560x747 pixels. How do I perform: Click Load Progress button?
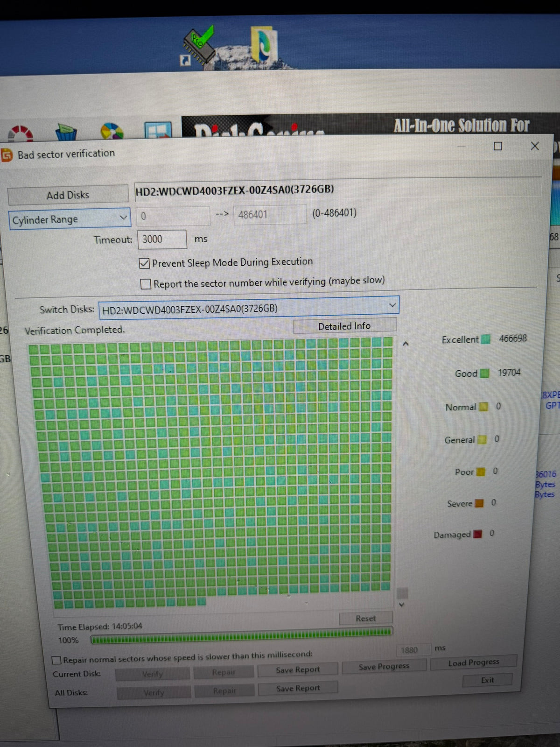pyautogui.click(x=474, y=662)
